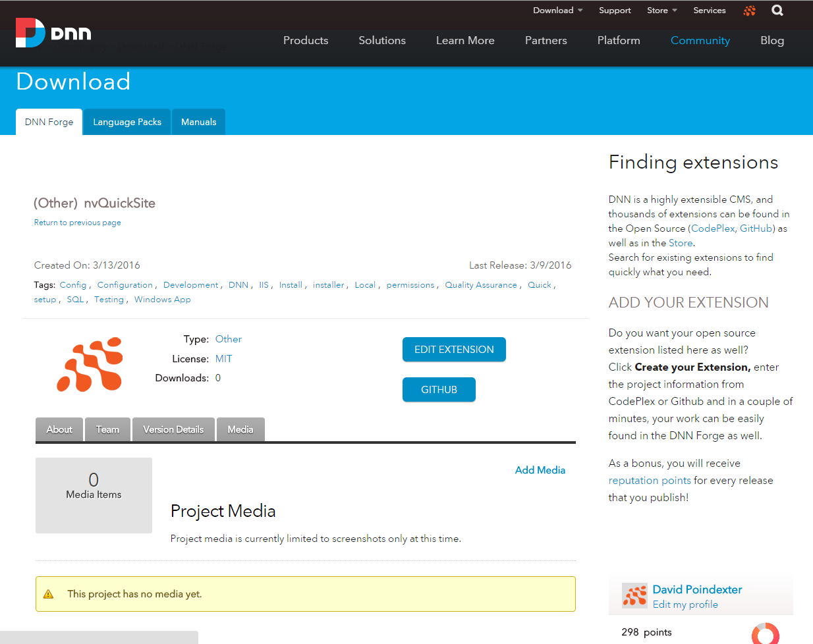Screen dimensions: 813x644
Task: Click the Last Release: 3/9/2016 text
Action: coord(520,265)
